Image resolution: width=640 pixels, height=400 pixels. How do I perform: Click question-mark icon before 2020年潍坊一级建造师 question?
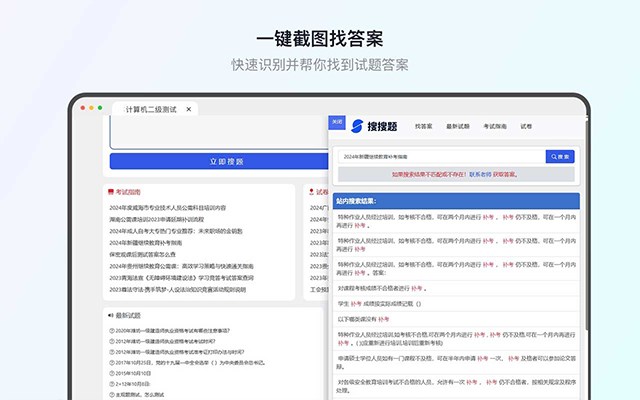(x=112, y=331)
